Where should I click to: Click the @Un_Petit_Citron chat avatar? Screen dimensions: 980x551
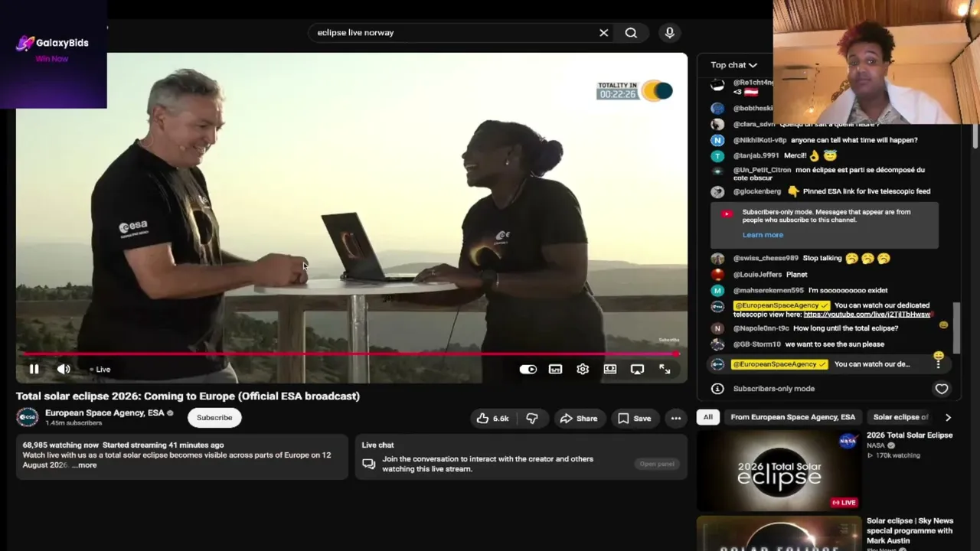click(x=717, y=171)
